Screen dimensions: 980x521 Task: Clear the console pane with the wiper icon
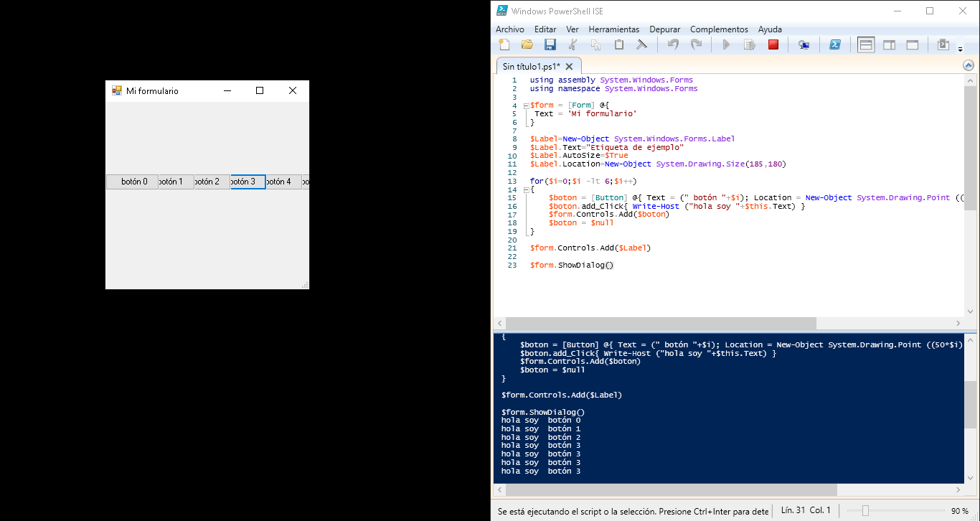(642, 44)
